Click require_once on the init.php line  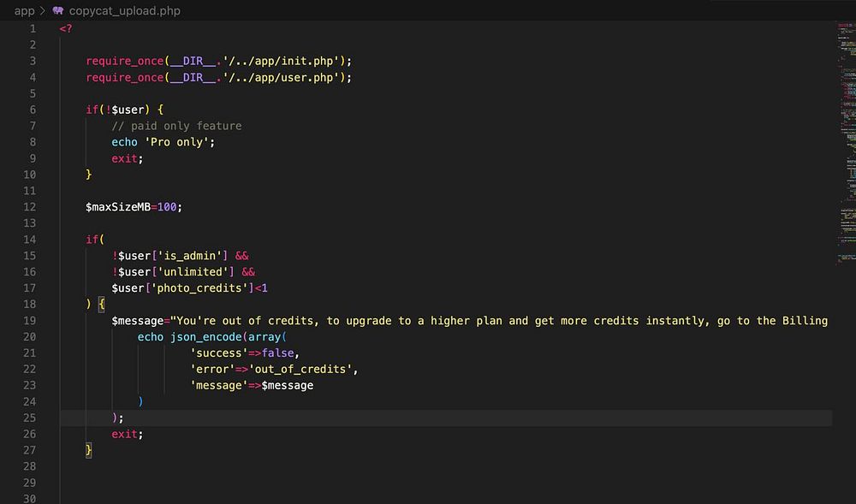(124, 61)
